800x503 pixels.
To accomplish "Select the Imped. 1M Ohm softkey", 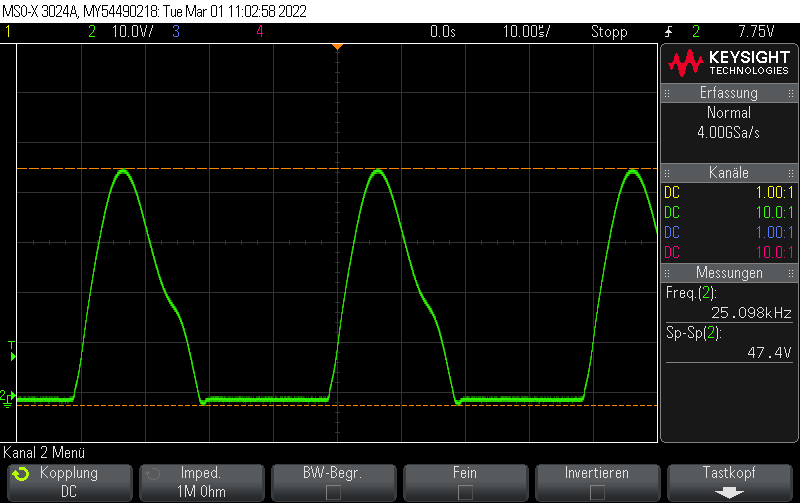I will point(202,482).
